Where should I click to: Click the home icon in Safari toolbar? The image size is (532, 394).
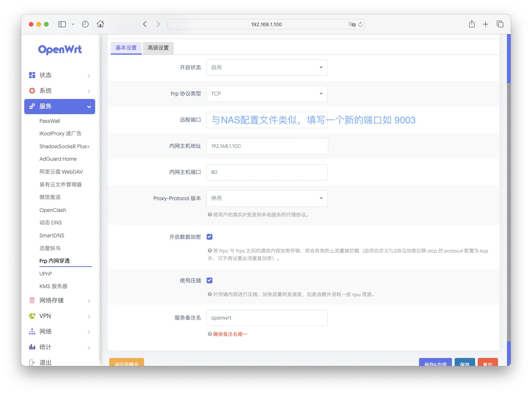pos(100,24)
